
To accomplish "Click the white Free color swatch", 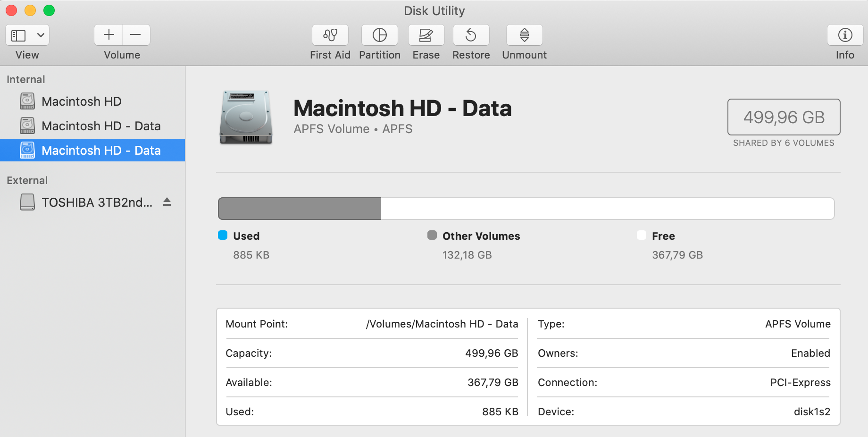I will tap(642, 235).
